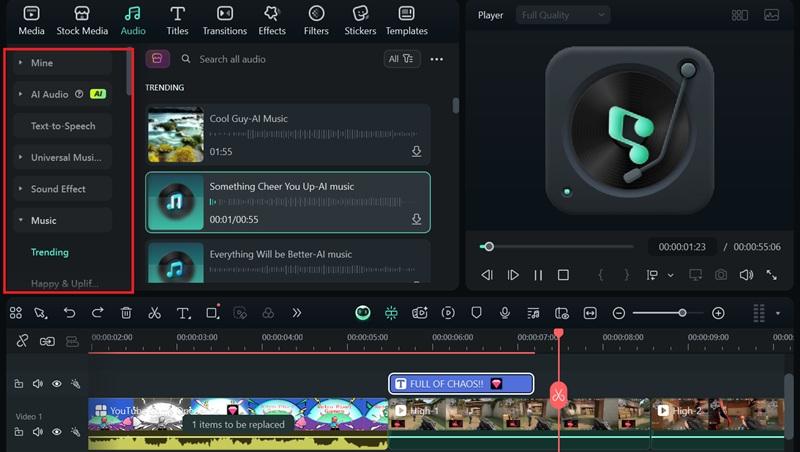Click the player volume icon
Screen dimensions: 800x452
746,275
